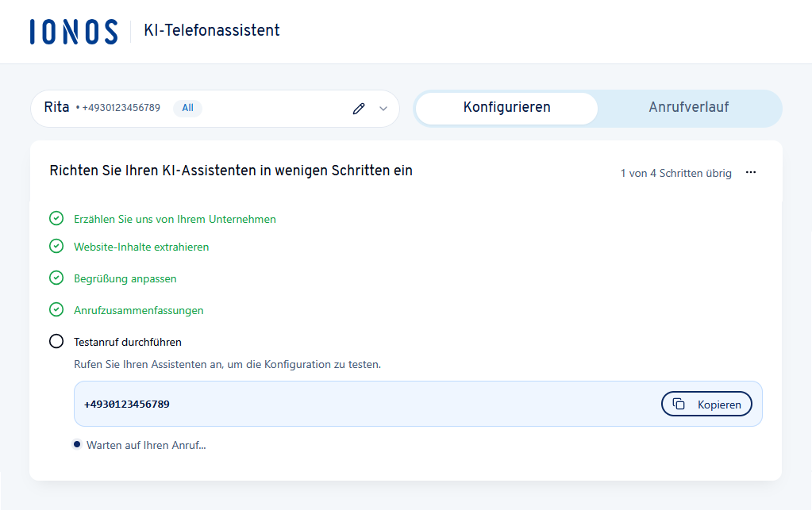The width and height of the screenshot is (812, 510).
Task: Click the radio dot next to 'Warten auf Ihren Anruf'
Action: [x=76, y=444]
